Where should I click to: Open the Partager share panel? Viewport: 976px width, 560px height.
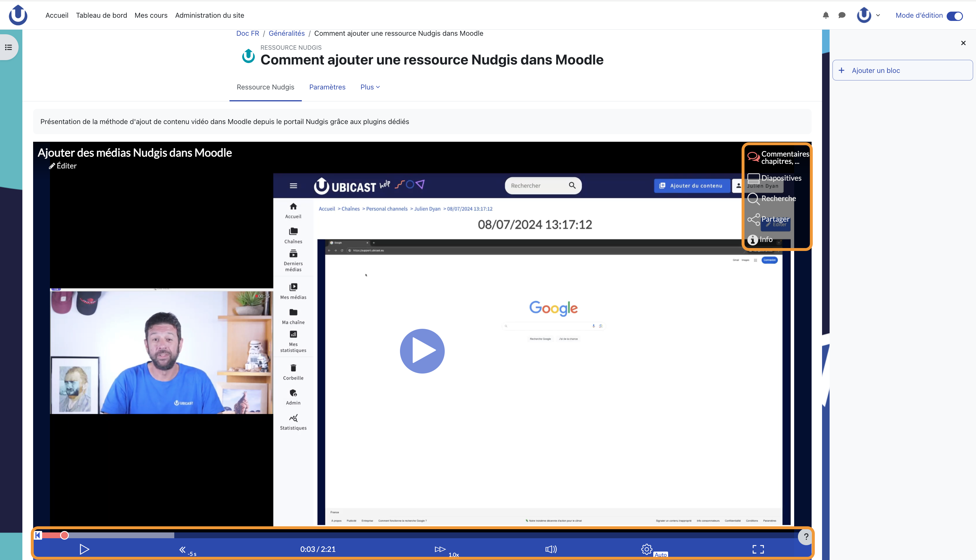click(768, 219)
